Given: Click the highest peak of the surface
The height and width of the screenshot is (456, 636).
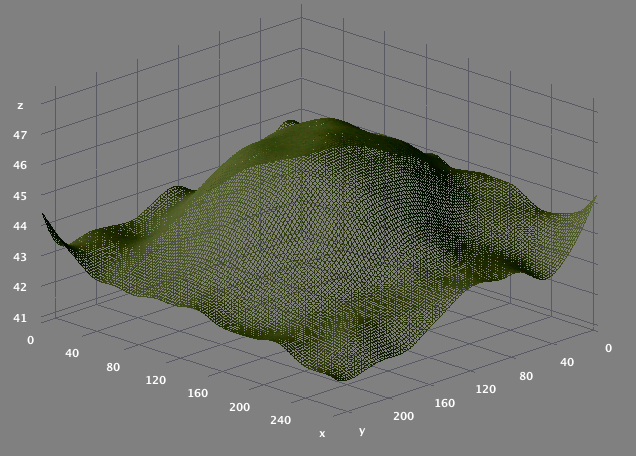Looking at the screenshot, I should [322, 122].
